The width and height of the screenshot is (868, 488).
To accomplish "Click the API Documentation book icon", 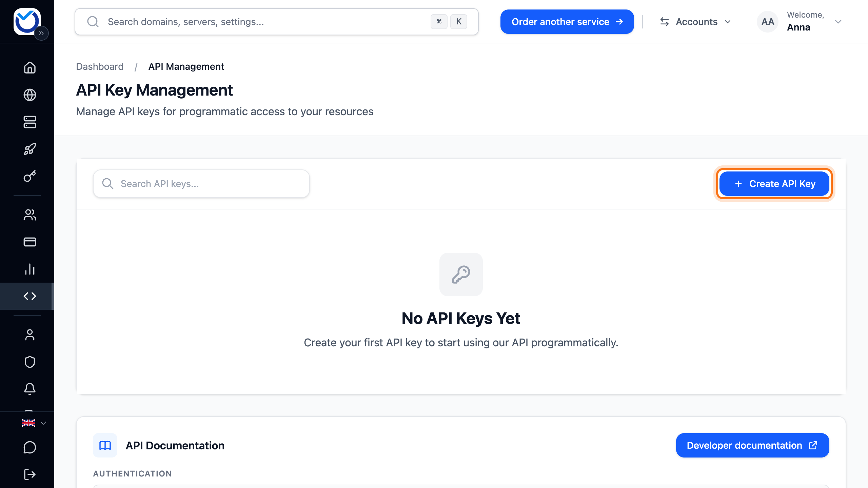I will (105, 445).
